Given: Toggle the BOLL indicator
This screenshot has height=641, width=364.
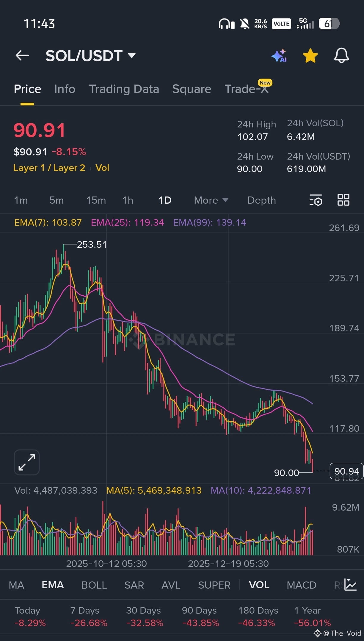Looking at the screenshot, I should coord(94,585).
